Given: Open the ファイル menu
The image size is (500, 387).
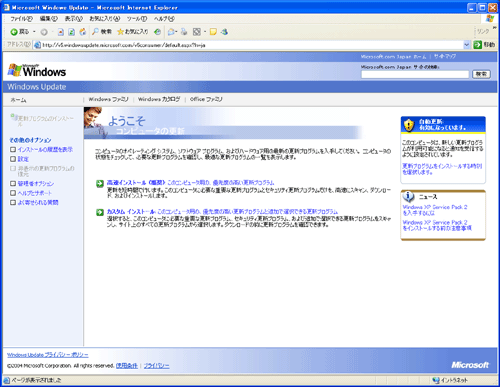Looking at the screenshot, I should (21, 19).
